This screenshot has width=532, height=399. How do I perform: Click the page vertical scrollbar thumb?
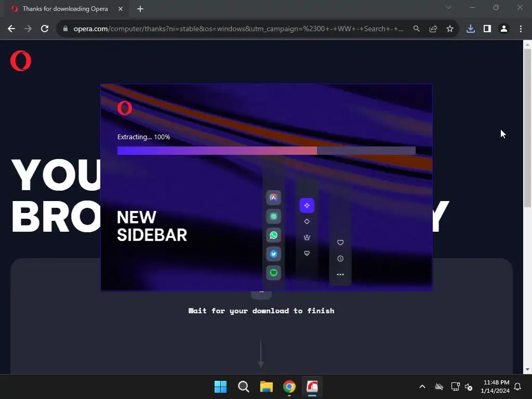click(527, 128)
